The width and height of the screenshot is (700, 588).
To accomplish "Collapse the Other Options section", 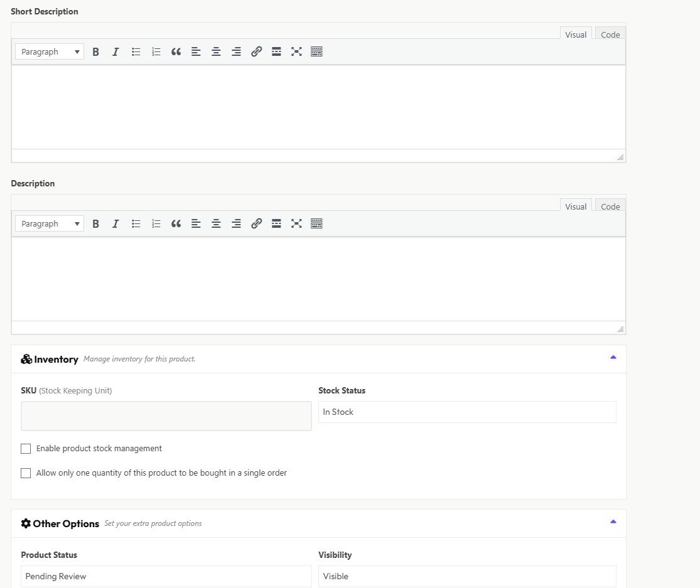I will click(x=613, y=522).
